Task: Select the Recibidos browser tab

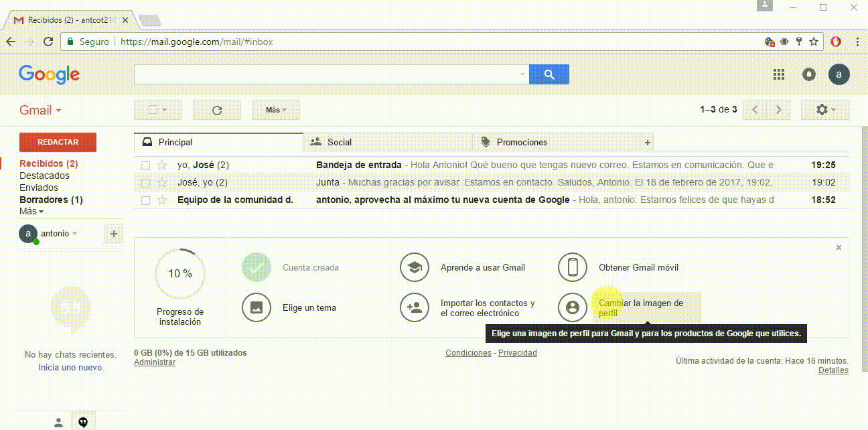Action: (70, 20)
